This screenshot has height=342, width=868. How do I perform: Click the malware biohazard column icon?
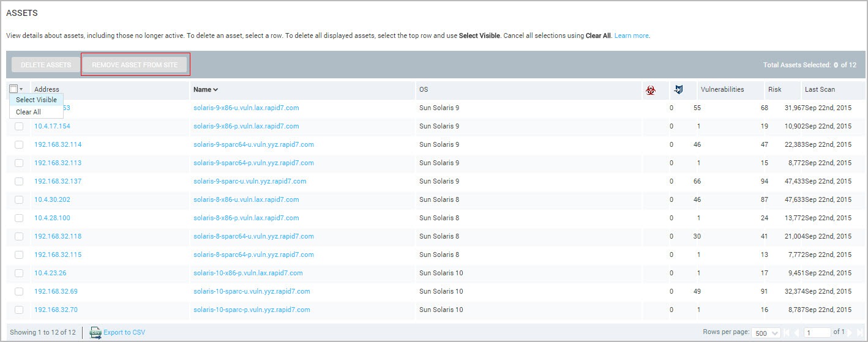[x=651, y=90]
